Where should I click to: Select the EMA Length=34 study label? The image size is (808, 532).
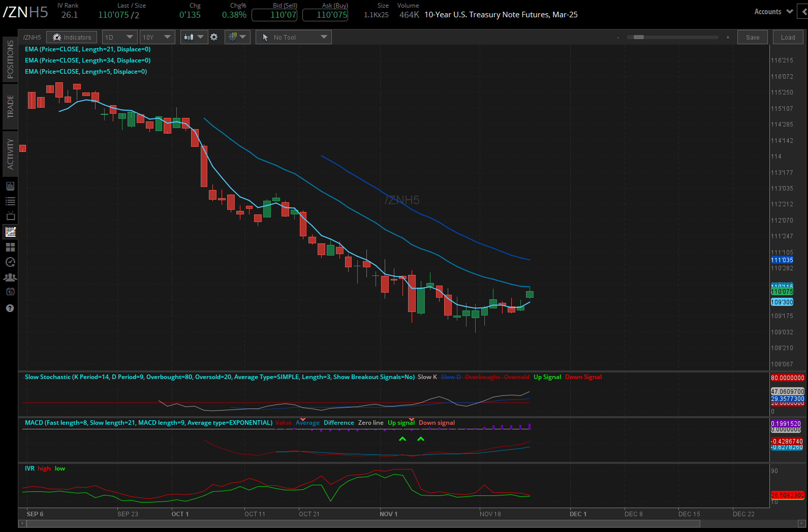click(x=87, y=60)
